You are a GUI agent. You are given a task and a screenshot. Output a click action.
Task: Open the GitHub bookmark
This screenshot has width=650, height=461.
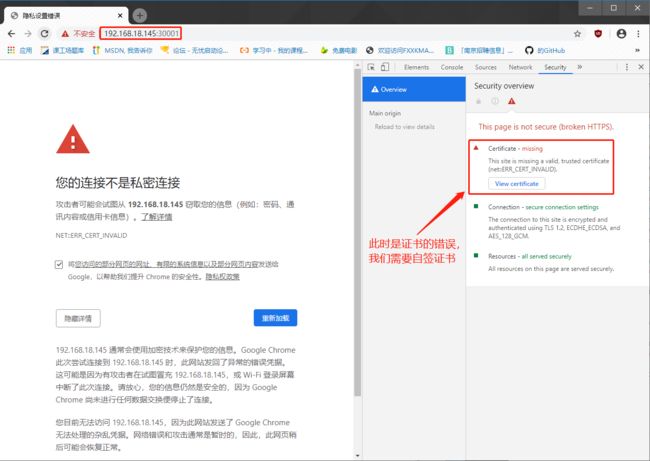tap(545, 50)
